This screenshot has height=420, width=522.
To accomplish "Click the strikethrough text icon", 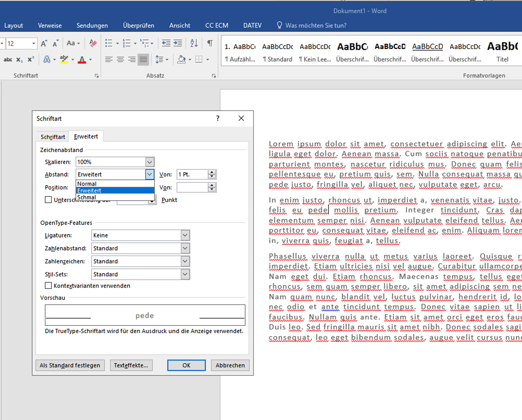I will 8,60.
